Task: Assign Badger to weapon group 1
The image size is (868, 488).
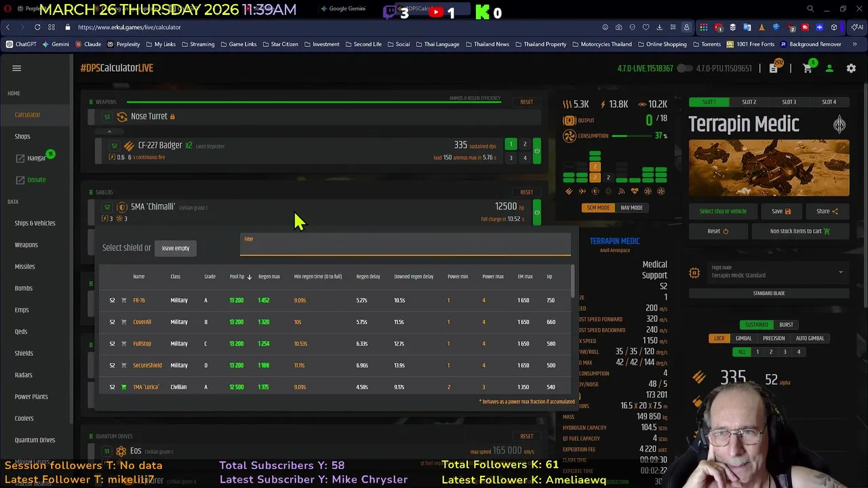Action: tap(511, 144)
